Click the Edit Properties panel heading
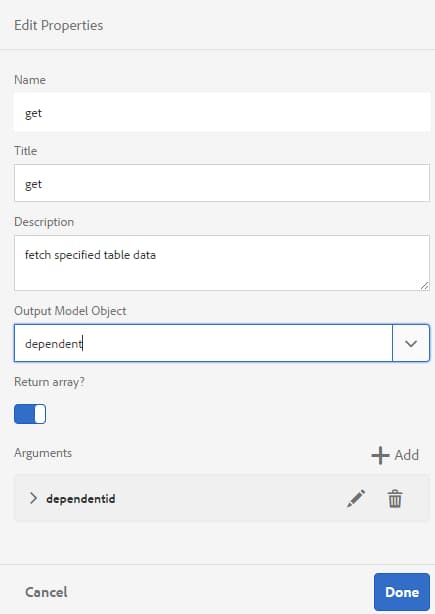 point(59,25)
